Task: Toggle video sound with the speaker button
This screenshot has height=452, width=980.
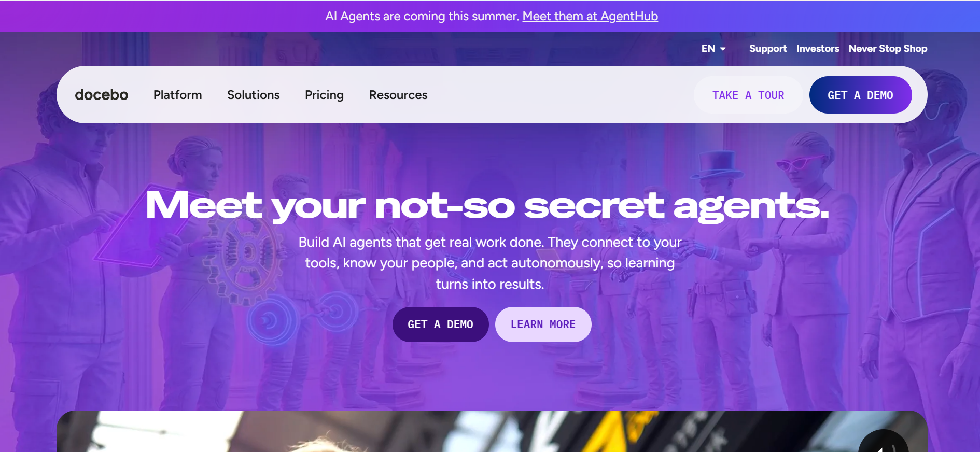Action: (884, 442)
